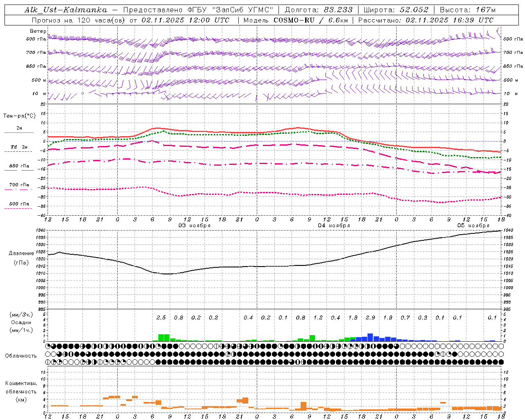Click the 0.3 precipitation value
Image resolution: width=525 pixels, height=420 pixels.
click(422, 317)
